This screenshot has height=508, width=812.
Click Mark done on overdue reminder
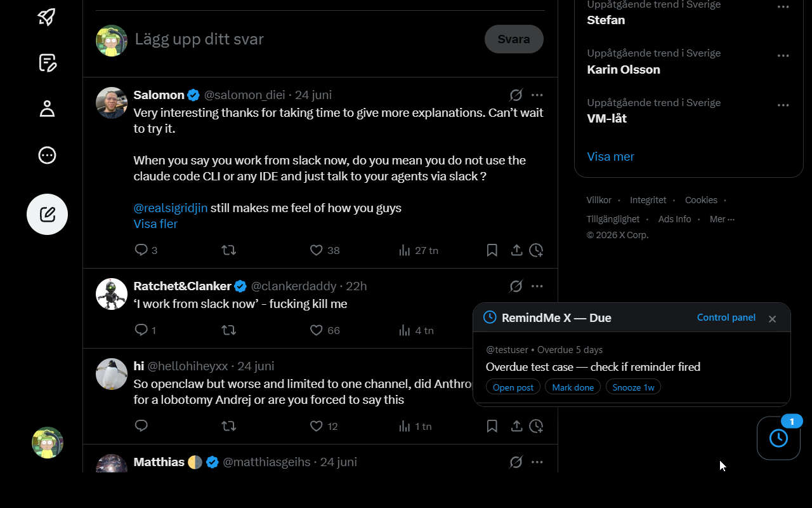573,387
